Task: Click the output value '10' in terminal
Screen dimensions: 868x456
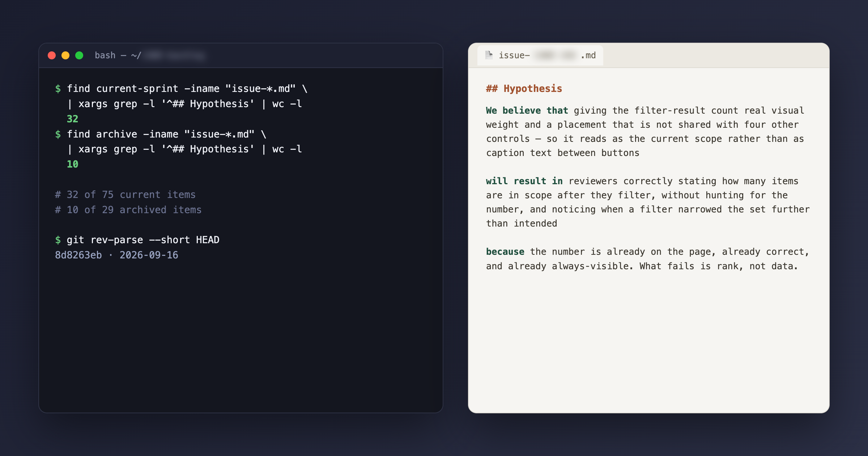Action: (73, 164)
